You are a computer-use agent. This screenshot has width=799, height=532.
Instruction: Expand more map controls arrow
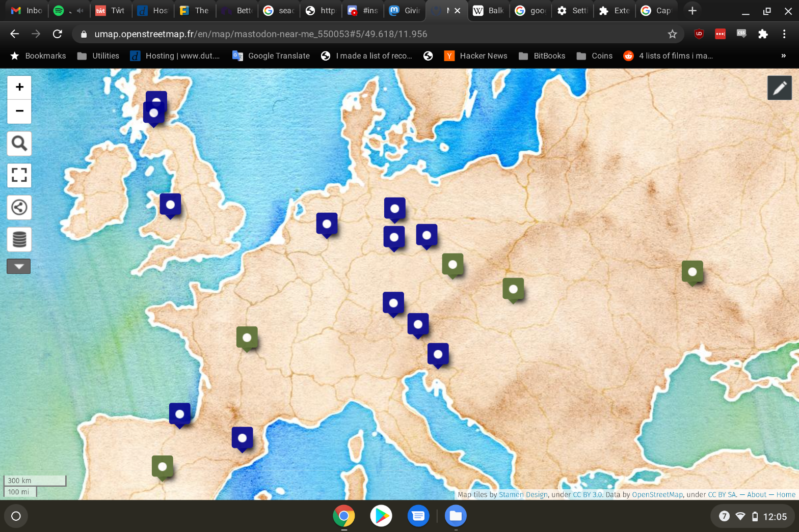19,266
